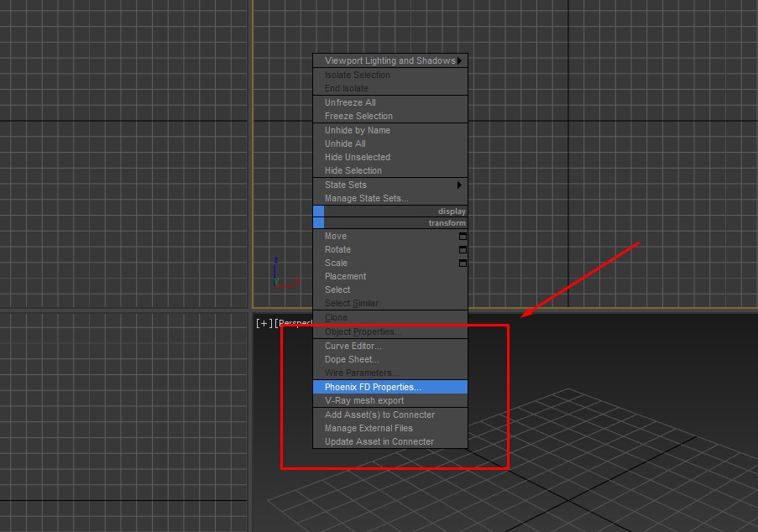This screenshot has height=532, width=758.
Task: Choose Unfreeze All in the menu
Action: (x=350, y=102)
